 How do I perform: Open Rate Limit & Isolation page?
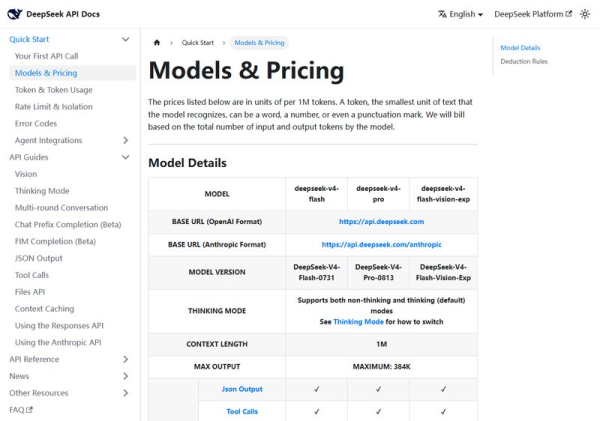(x=54, y=107)
